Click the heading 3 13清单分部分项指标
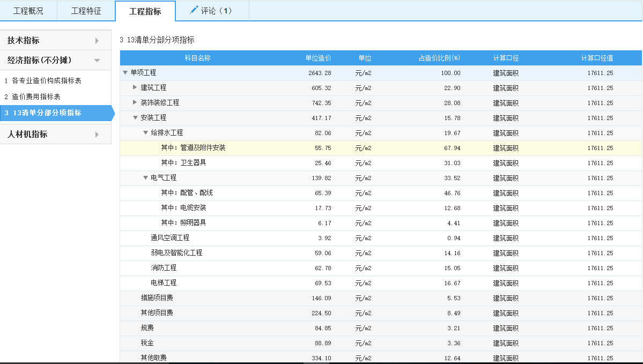The height and width of the screenshot is (364, 643). click(x=157, y=40)
